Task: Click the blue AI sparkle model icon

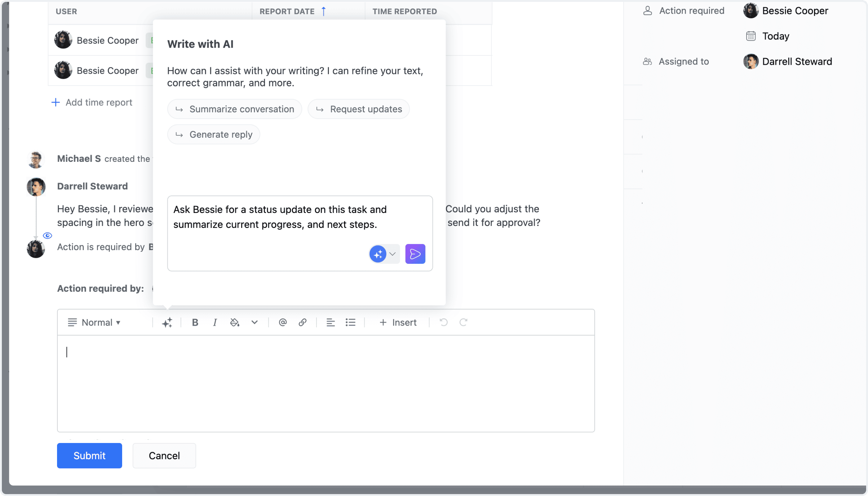Action: click(378, 254)
